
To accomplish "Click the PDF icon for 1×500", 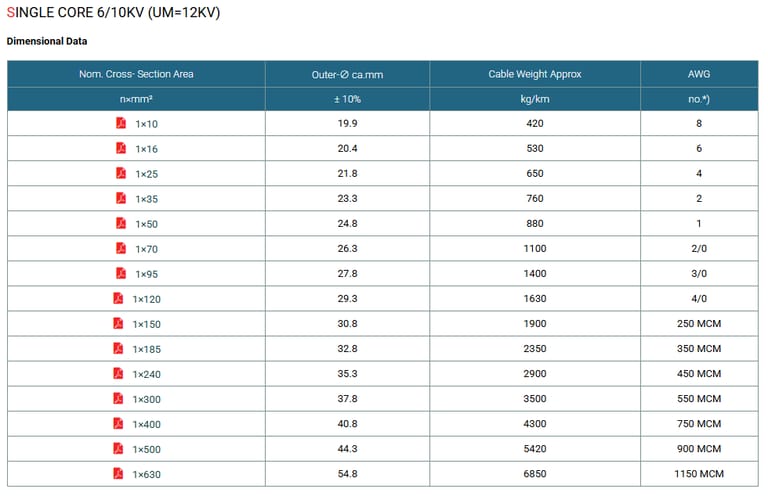I will (117, 448).
